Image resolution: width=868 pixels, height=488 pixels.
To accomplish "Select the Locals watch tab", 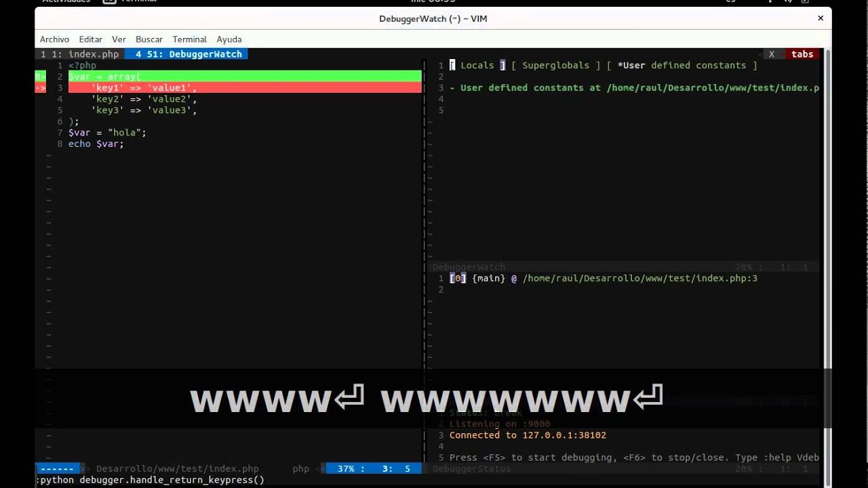I will [x=477, y=65].
